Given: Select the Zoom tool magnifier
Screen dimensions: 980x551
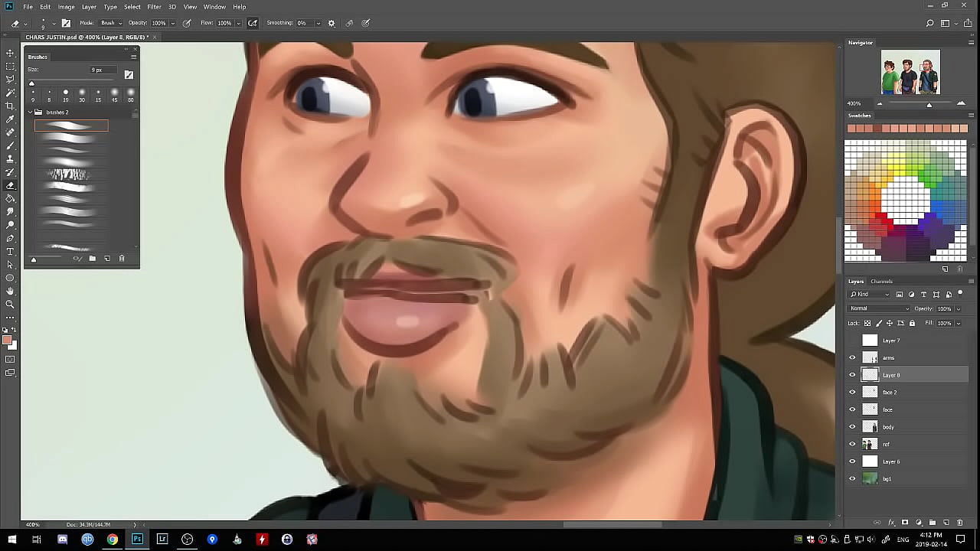Looking at the screenshot, I should click(10, 304).
